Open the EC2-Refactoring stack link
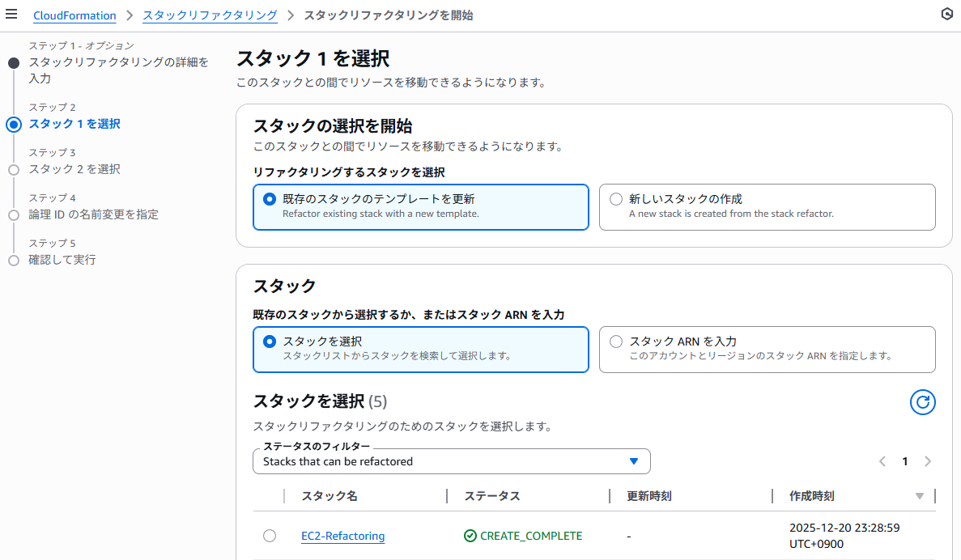This screenshot has width=961, height=560. [343, 536]
